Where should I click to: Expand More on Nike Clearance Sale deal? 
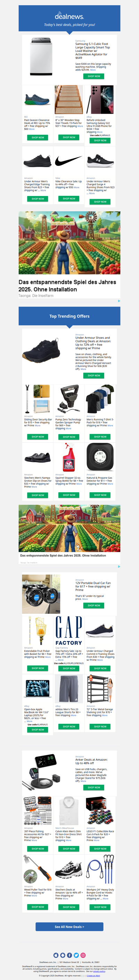77,188
